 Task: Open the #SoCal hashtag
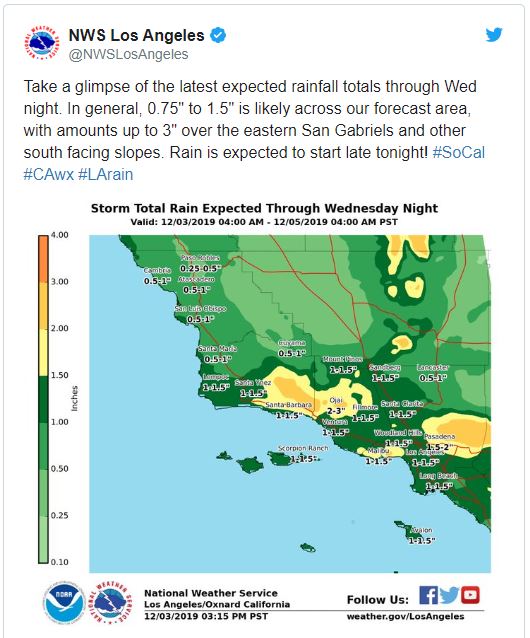458,153
